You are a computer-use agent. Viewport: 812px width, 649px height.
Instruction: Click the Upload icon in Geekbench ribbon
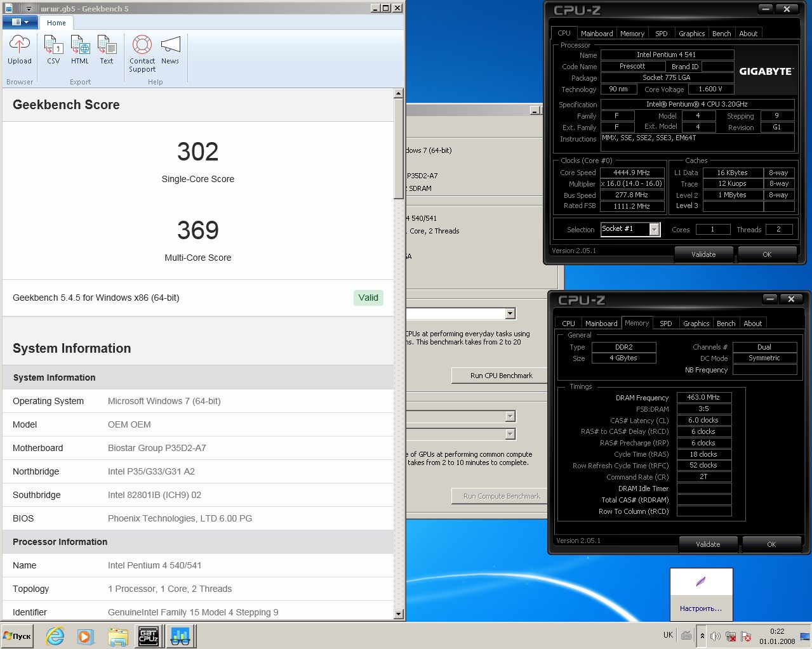pyautogui.click(x=20, y=49)
